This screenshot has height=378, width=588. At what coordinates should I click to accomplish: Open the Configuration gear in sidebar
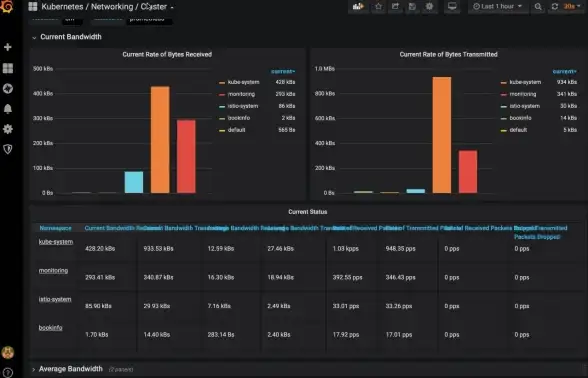pyautogui.click(x=8, y=129)
